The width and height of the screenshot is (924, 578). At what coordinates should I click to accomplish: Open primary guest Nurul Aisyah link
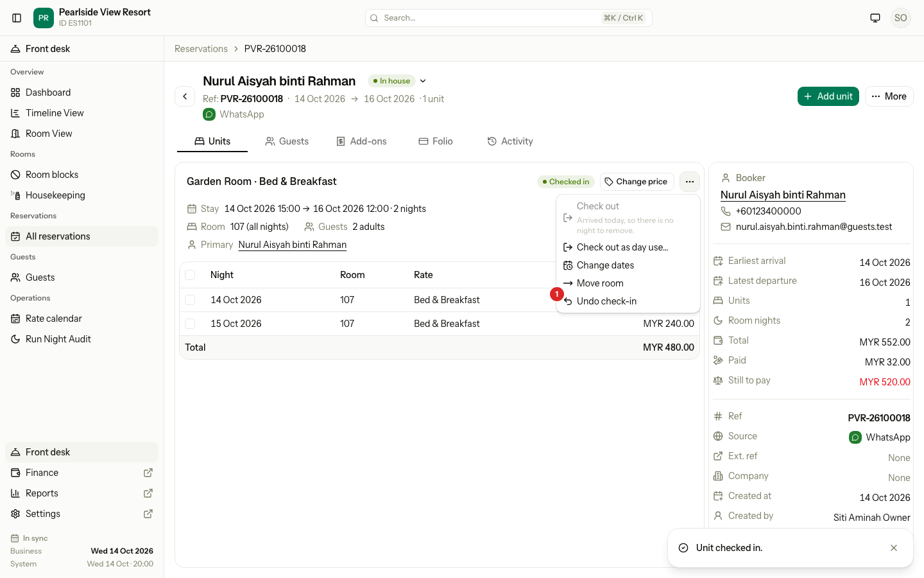293,245
